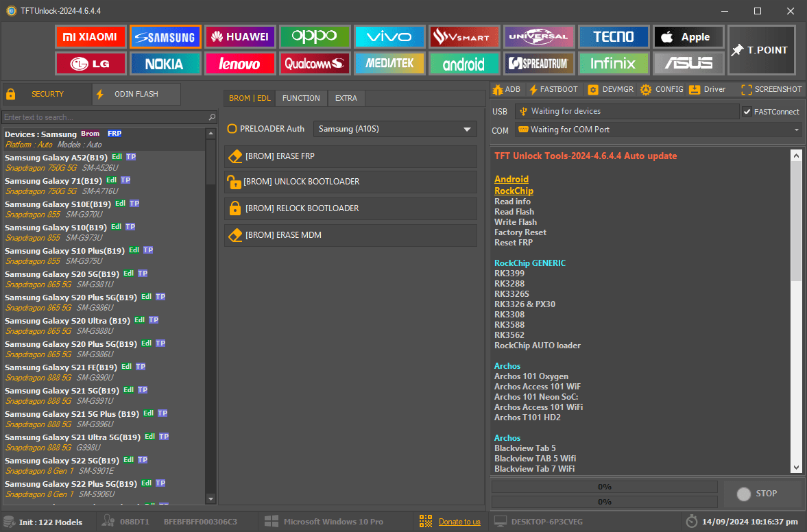
Task: Click the T.POINT pin button
Action: tap(760, 50)
